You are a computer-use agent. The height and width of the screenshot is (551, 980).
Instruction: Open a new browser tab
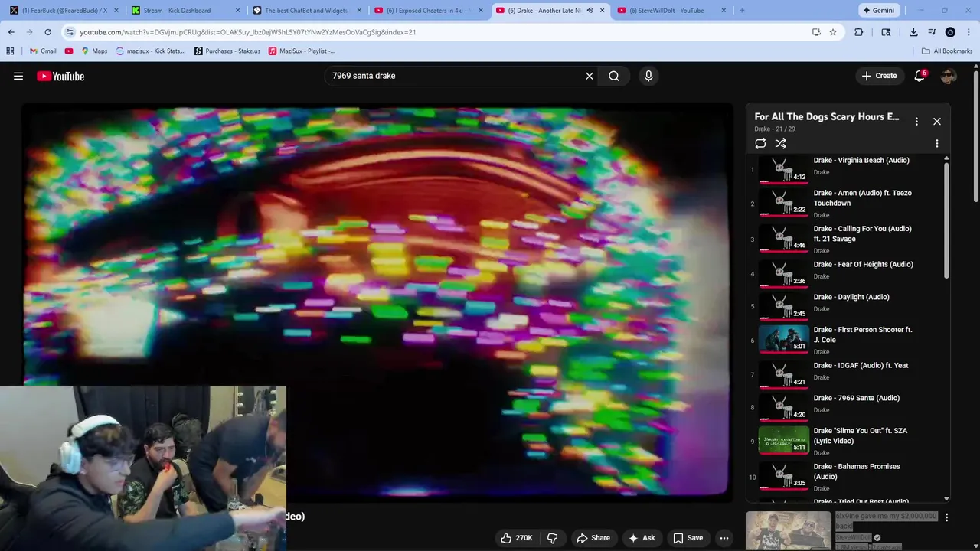[x=742, y=11]
